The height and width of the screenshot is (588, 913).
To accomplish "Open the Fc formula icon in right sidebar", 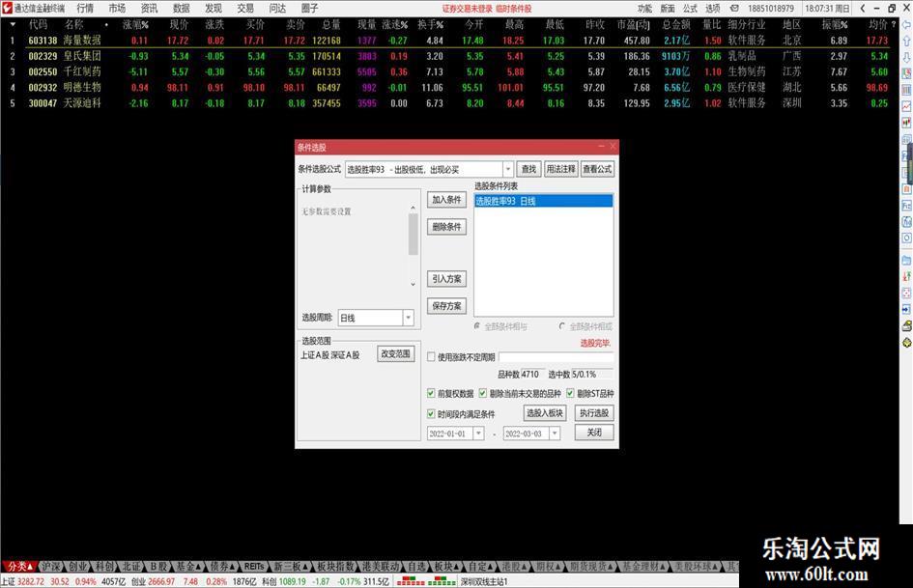I will tap(906, 206).
